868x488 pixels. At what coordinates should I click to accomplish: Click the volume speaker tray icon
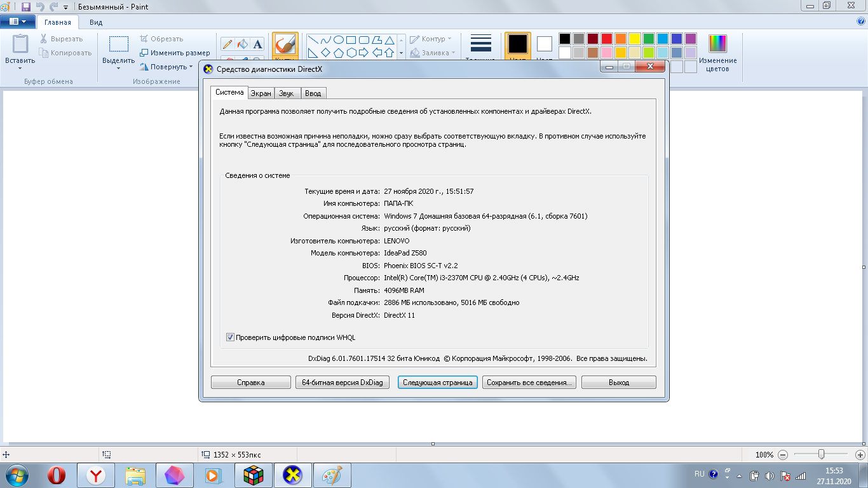coord(770,475)
